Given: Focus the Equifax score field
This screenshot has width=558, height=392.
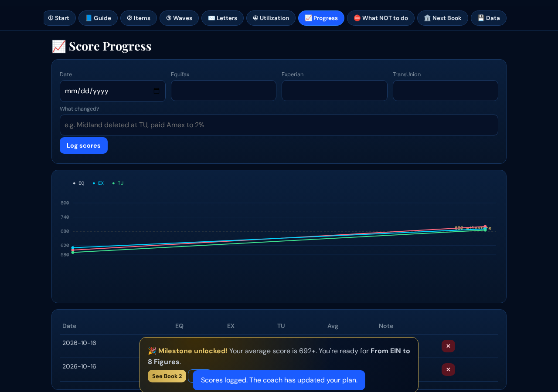Looking at the screenshot, I should (x=224, y=91).
